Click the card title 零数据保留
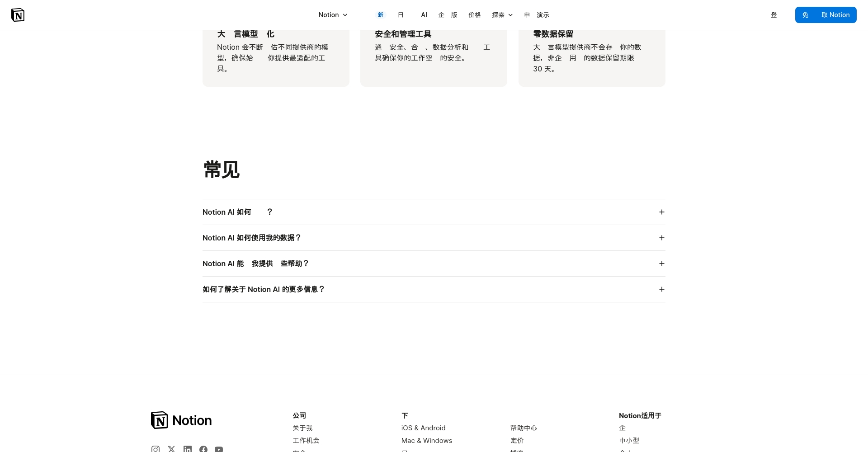Viewport: 868px width, 452px height. tap(553, 34)
